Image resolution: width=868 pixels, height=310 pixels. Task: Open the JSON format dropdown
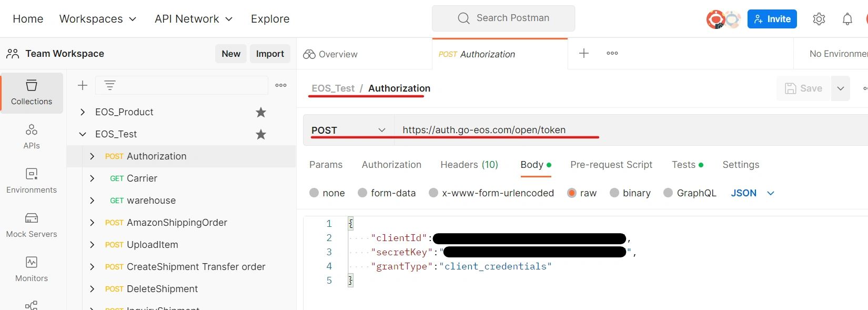753,193
